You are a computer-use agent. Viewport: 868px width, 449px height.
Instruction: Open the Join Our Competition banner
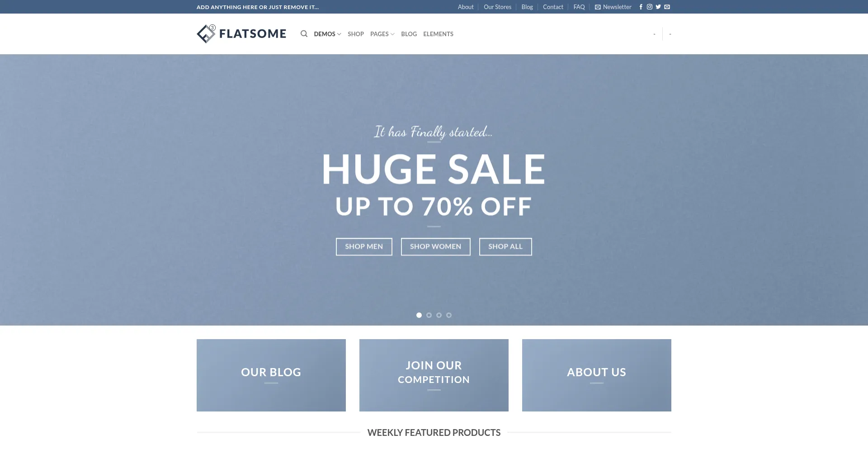(x=434, y=375)
